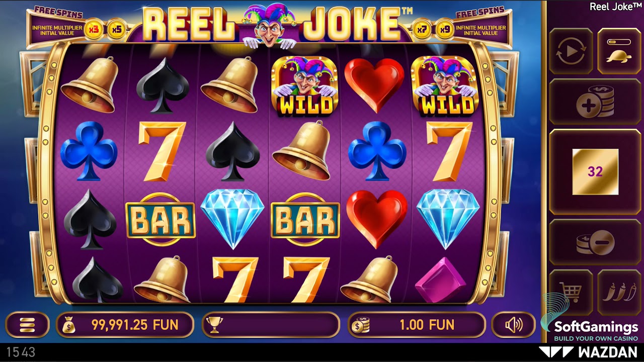Image resolution: width=644 pixels, height=362 pixels.
Task: Open the shopping cart buy feature
Action: coord(571,292)
